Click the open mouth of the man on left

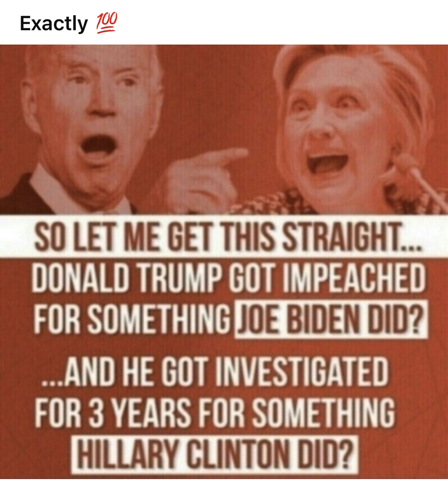[x=99, y=146]
